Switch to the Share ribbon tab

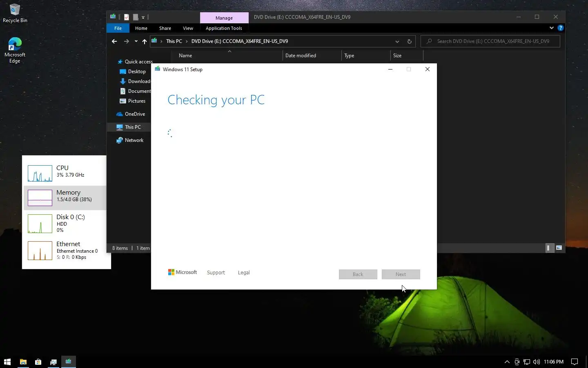pyautogui.click(x=165, y=28)
